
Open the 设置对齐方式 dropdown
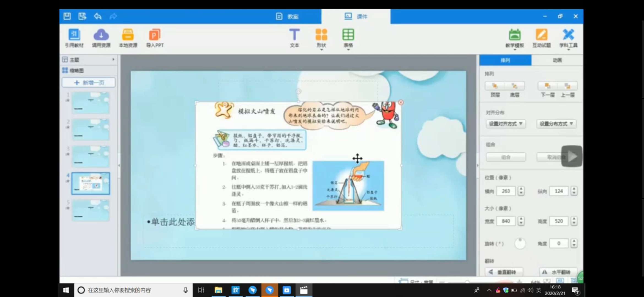point(506,124)
